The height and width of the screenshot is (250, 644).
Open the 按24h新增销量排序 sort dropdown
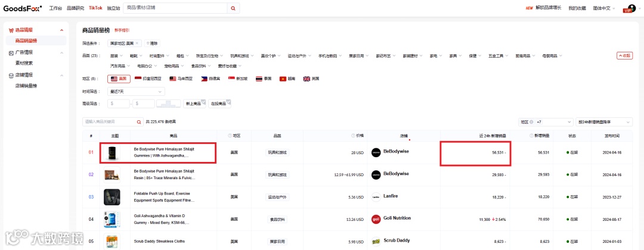point(605,121)
